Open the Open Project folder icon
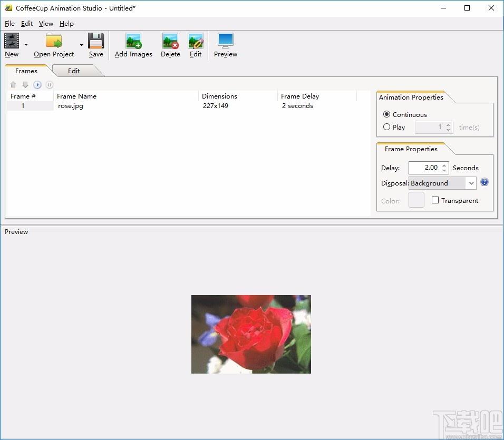 pyautogui.click(x=54, y=41)
